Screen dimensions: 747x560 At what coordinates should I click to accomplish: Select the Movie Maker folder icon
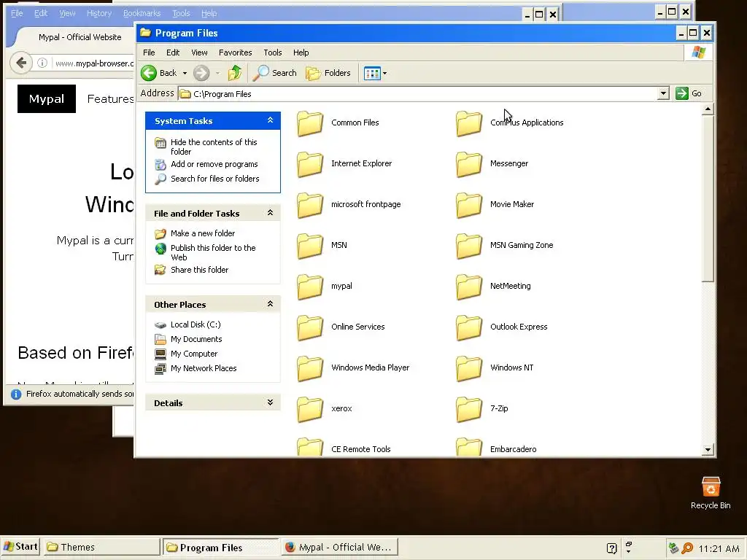pos(469,205)
